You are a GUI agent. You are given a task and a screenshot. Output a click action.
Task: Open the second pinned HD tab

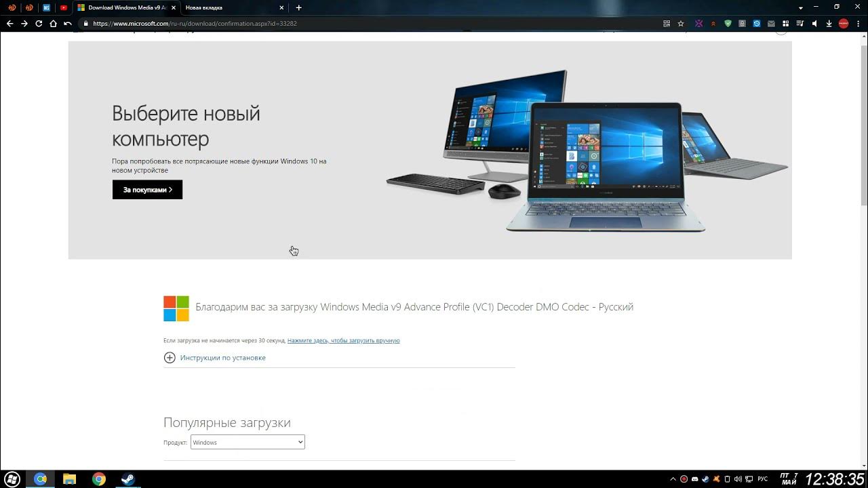pyautogui.click(x=28, y=7)
